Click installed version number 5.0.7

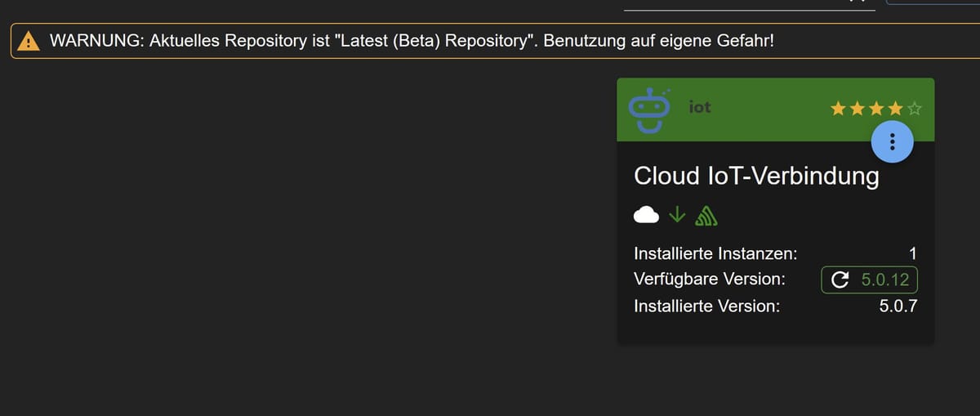click(898, 307)
